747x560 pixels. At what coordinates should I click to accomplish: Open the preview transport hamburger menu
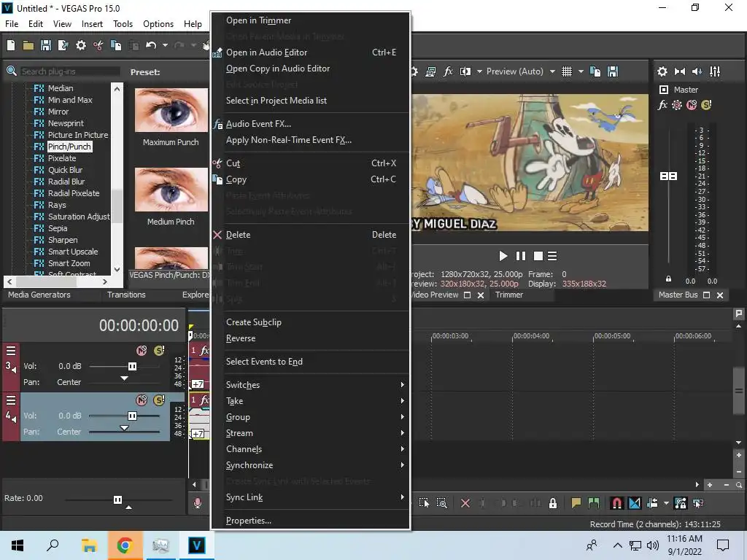click(552, 256)
